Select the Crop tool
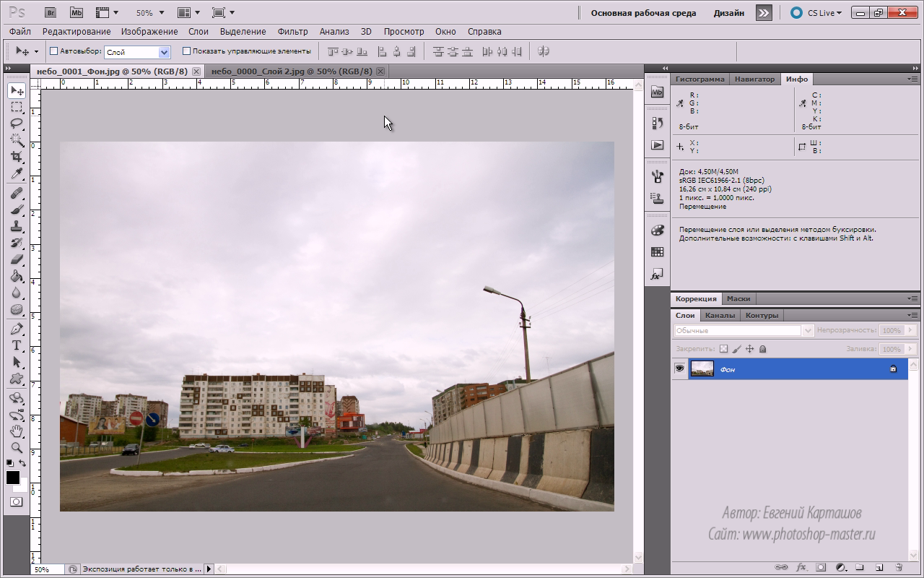 (x=16, y=157)
